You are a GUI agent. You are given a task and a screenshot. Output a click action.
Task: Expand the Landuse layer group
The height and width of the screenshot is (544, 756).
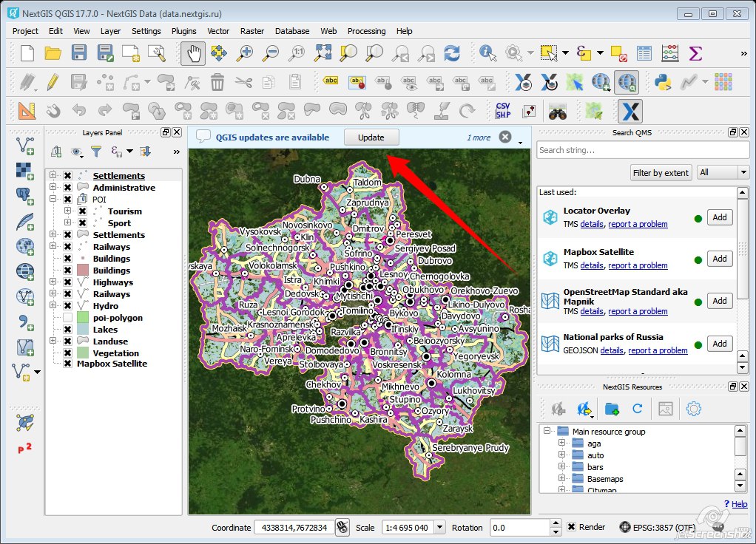pos(53,340)
